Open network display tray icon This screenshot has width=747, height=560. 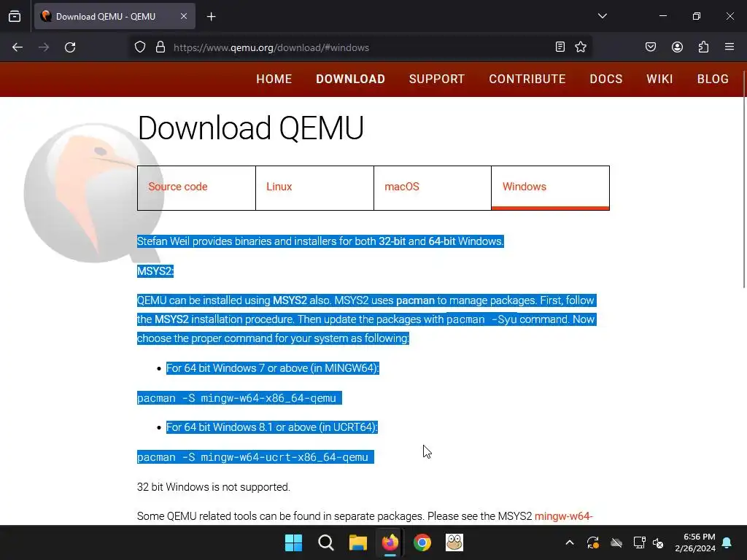click(639, 542)
